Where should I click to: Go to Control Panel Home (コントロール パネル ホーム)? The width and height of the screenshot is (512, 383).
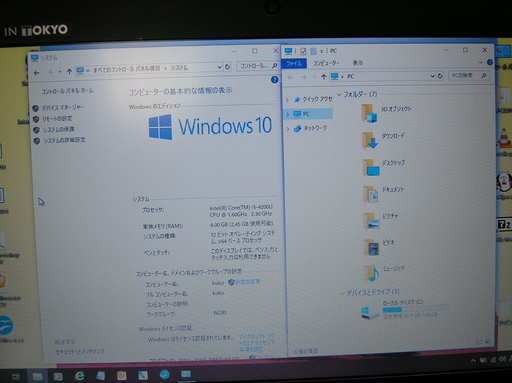(67, 91)
